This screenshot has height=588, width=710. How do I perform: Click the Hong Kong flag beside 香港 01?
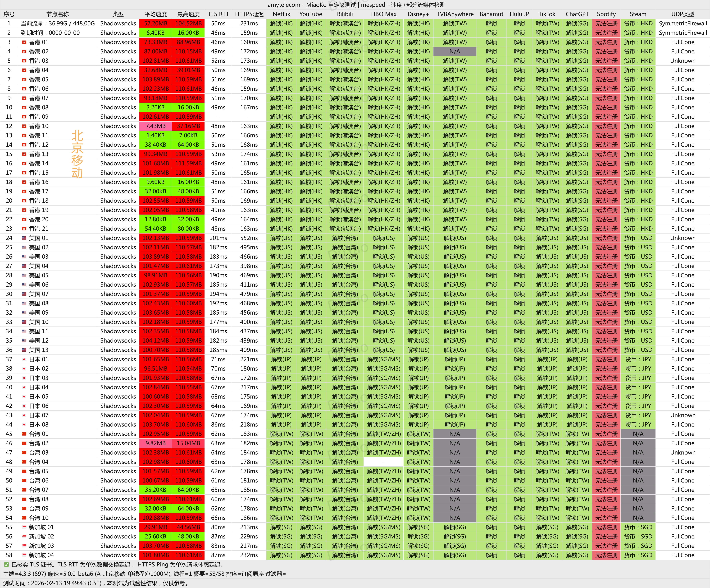[24, 42]
